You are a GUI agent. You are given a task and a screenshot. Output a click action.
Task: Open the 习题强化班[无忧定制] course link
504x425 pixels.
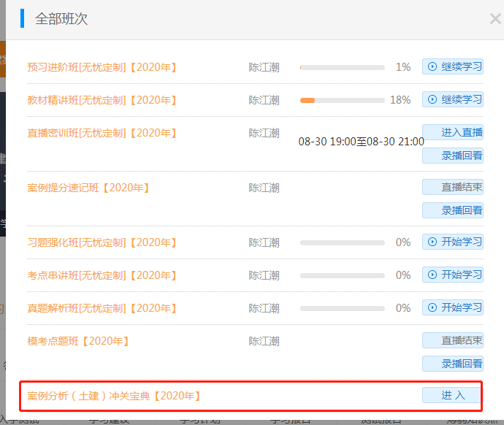coord(102,242)
